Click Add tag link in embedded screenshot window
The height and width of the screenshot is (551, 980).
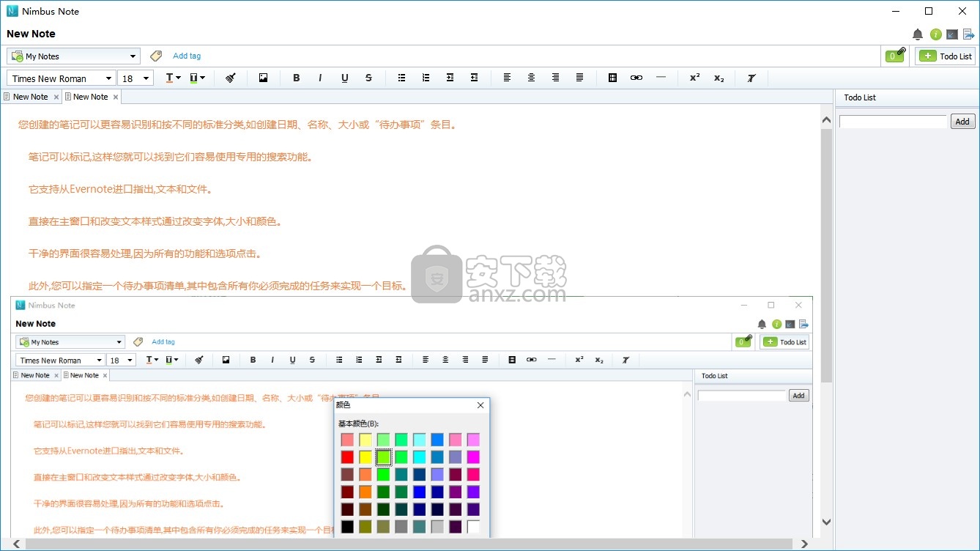point(163,341)
